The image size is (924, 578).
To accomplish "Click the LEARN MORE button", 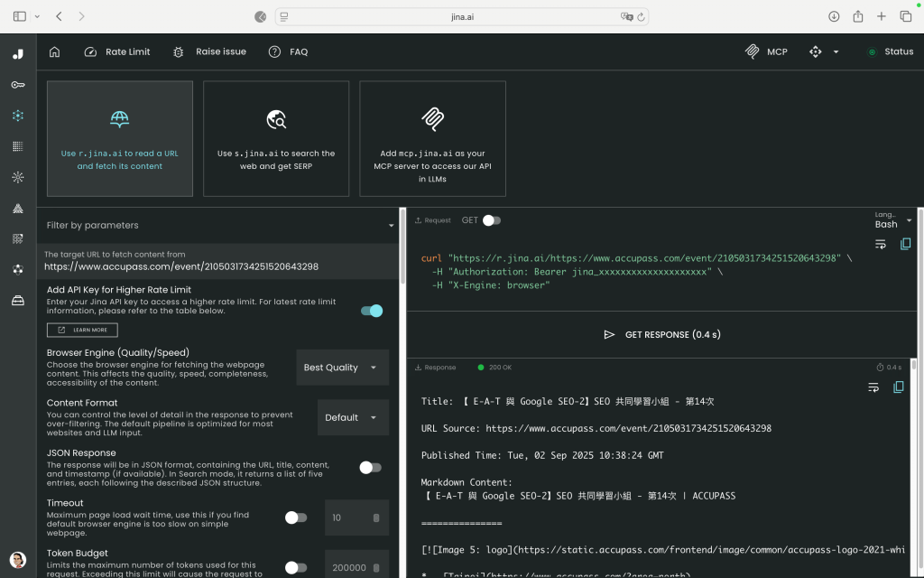I will coord(82,330).
